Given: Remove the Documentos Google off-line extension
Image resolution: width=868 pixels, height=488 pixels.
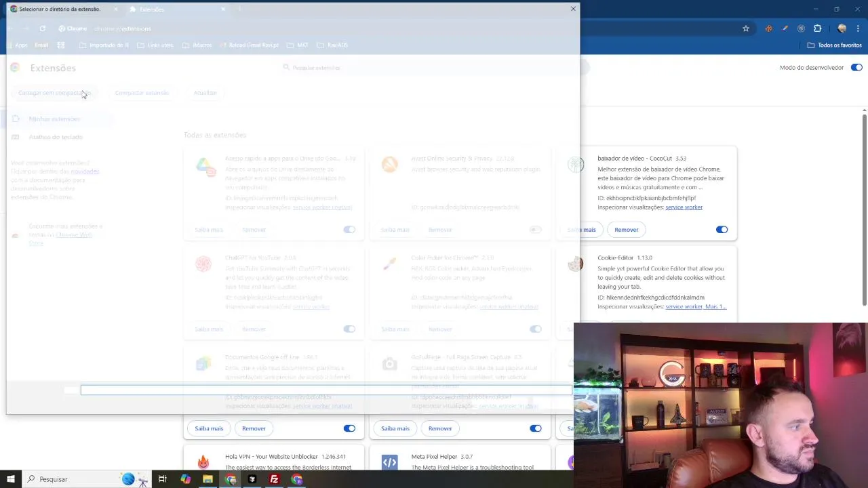Looking at the screenshot, I should 254,428.
